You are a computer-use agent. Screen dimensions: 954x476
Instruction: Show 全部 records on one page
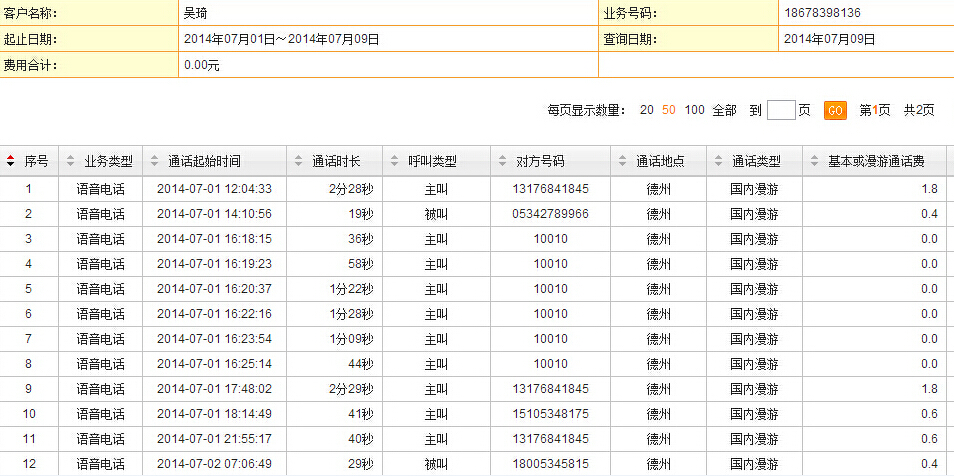[724, 110]
